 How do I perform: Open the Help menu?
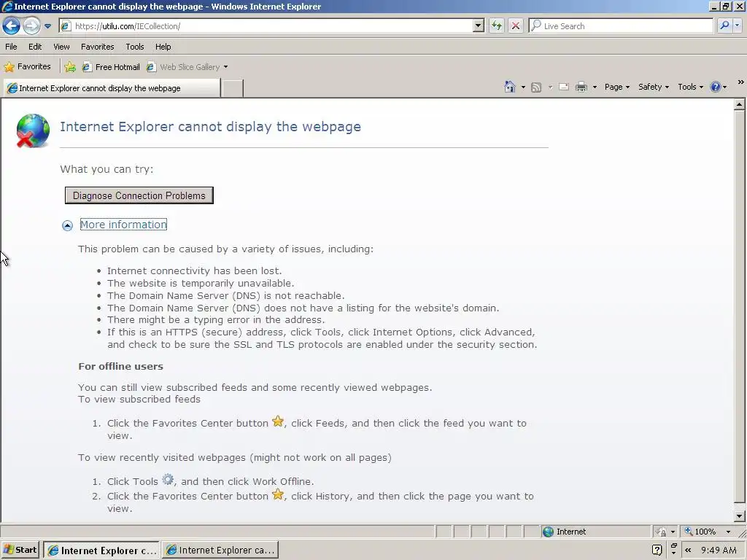coord(163,47)
